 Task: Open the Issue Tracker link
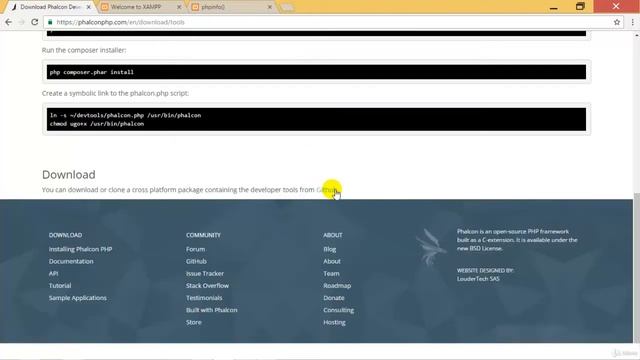(x=205, y=273)
